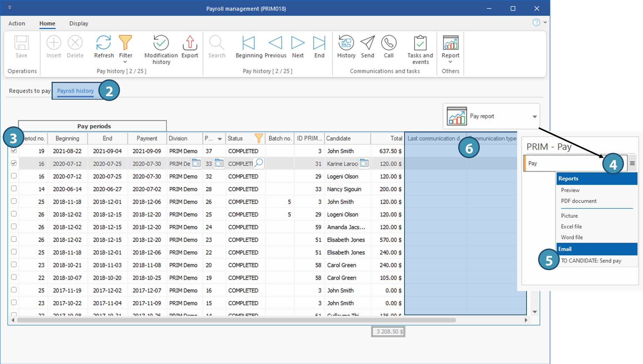Check the Logeni Olson period 16 row
The height and width of the screenshot is (364, 643).
coord(14,176)
